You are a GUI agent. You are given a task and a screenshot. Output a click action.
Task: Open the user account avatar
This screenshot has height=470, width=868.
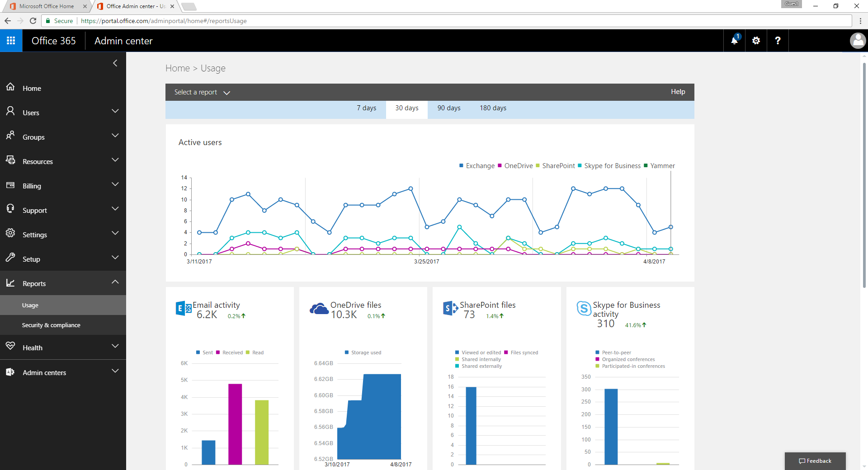click(858, 41)
